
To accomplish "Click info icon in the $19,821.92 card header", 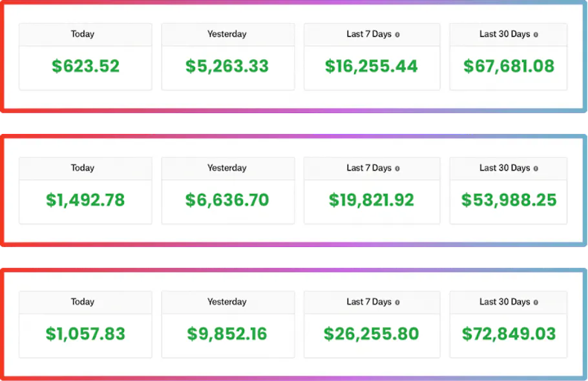I will point(397,169).
